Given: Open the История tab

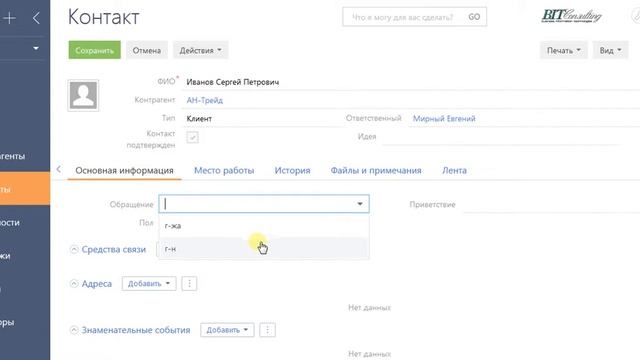Looking at the screenshot, I should tap(292, 171).
